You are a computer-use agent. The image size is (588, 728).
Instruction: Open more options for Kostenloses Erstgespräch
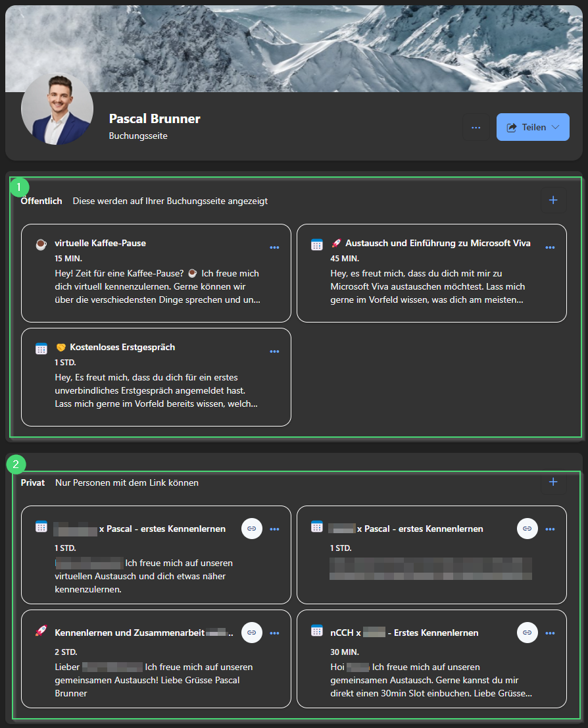[x=274, y=351]
